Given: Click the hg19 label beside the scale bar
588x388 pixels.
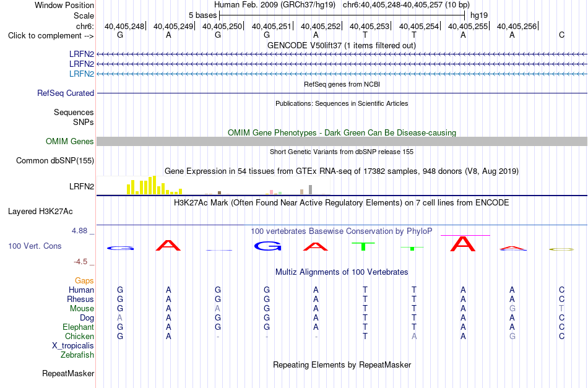Looking at the screenshot, I should [479, 15].
